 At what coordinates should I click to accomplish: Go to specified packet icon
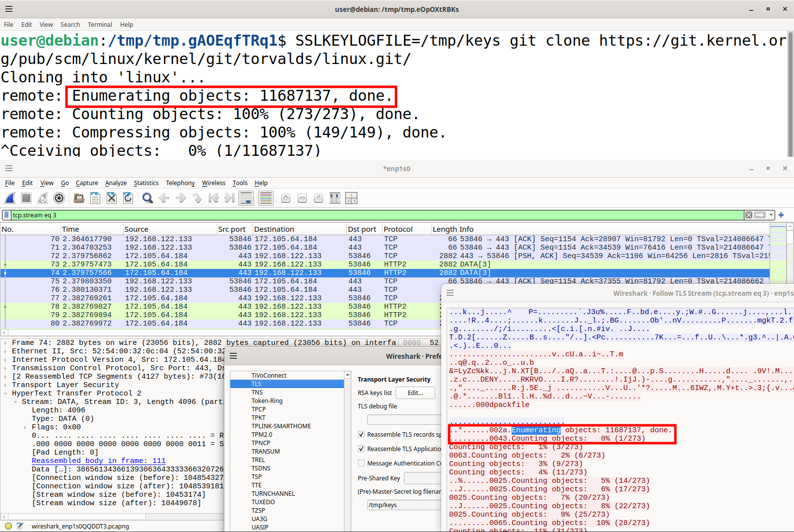coord(197,199)
